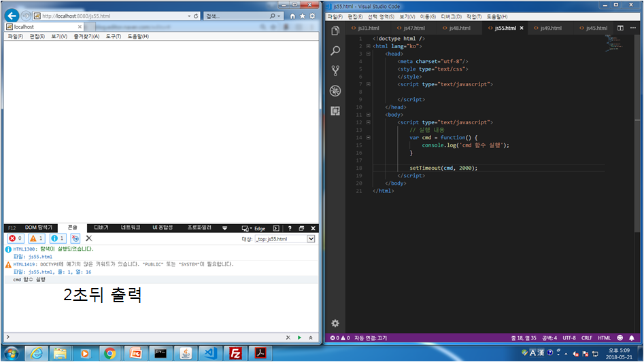The height and width of the screenshot is (362, 644).
Task: Click the IE search magnifier icon
Action: [272, 16]
